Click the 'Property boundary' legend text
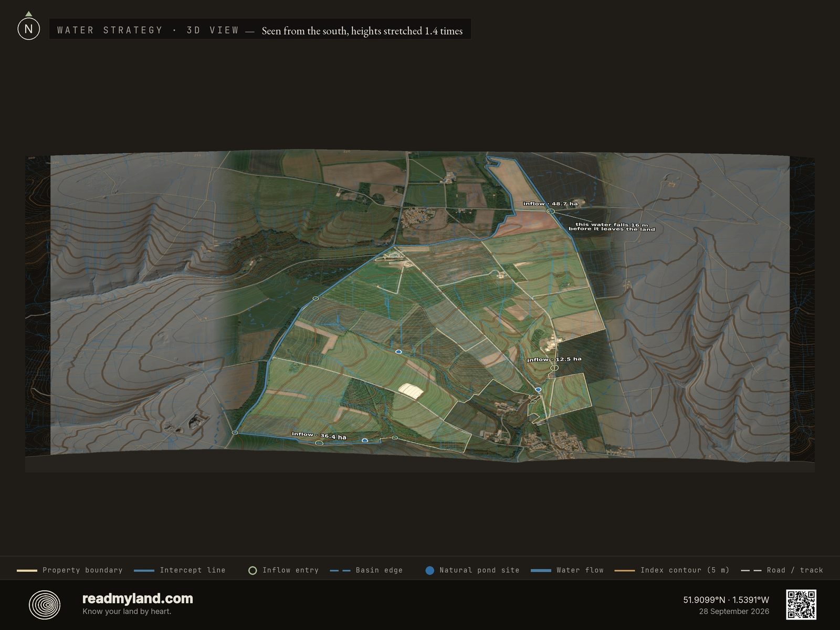 pos(82,570)
